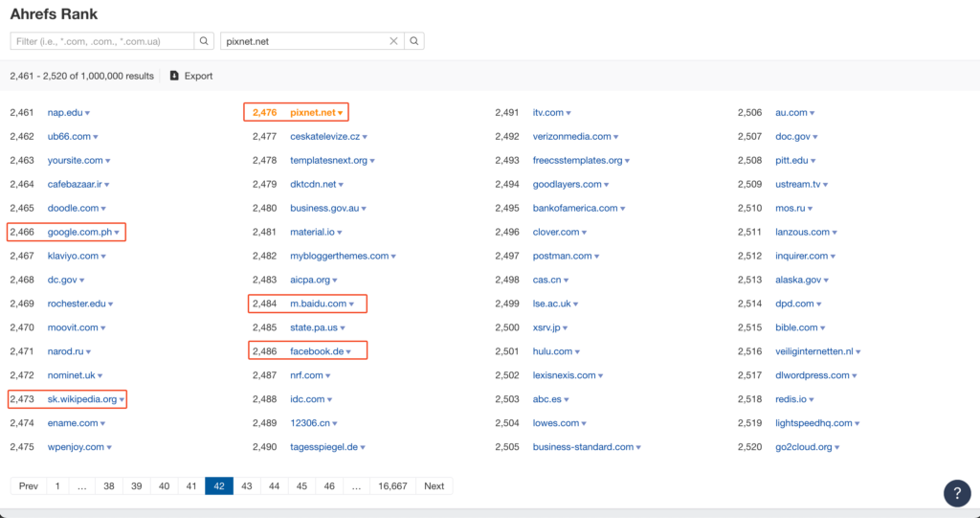Image resolution: width=980 pixels, height=518 pixels.
Task: Open the ustream.tv link
Action: [798, 184]
